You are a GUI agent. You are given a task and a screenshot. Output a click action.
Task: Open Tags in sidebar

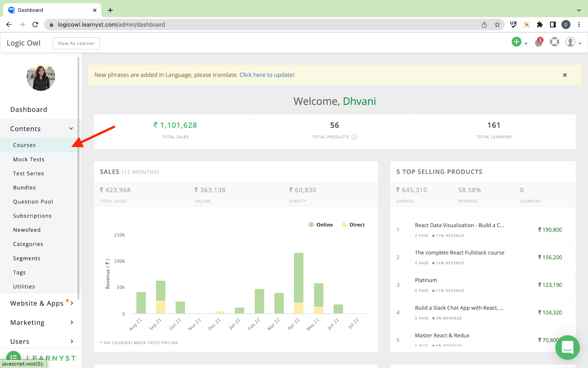(19, 272)
